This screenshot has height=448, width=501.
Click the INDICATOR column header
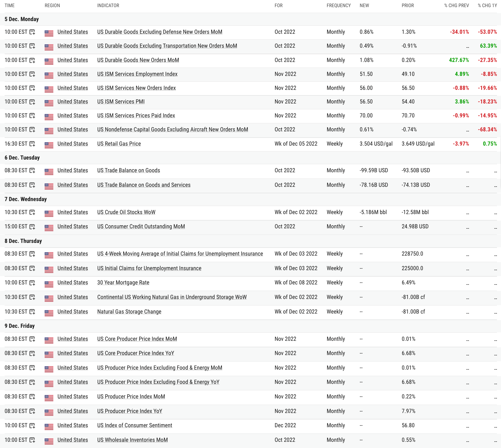[108, 6]
